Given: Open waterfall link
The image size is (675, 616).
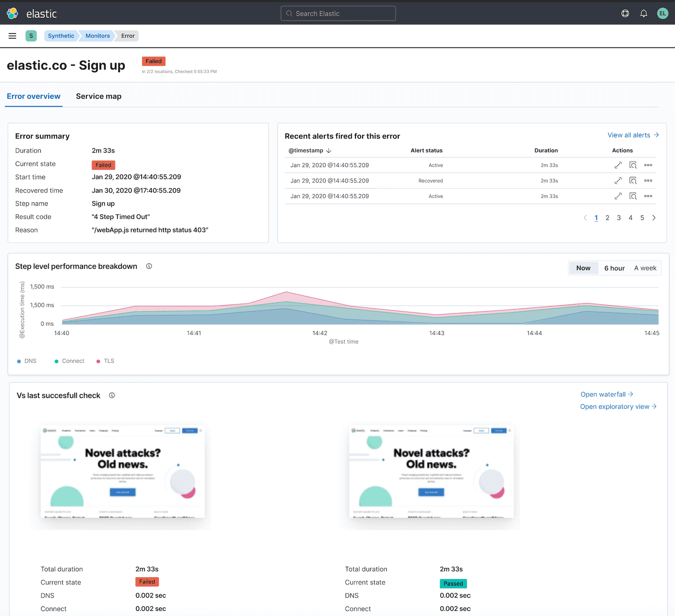Looking at the screenshot, I should tap(607, 394).
